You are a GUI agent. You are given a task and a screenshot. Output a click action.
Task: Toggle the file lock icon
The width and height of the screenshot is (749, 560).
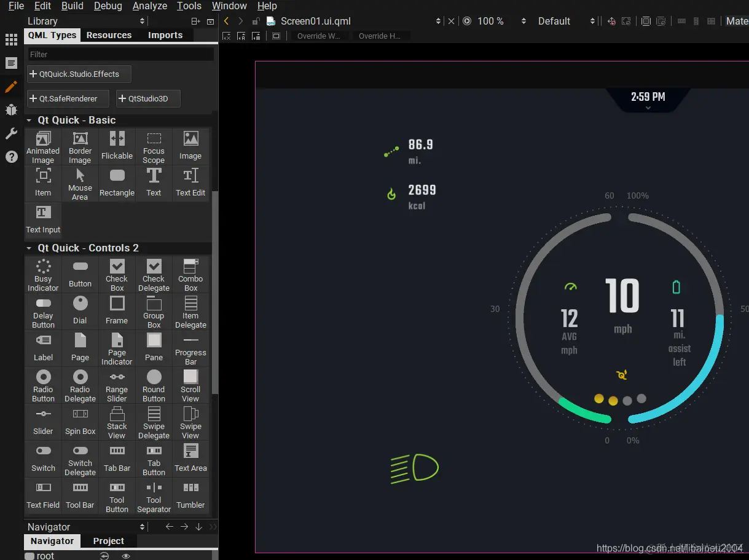pyautogui.click(x=256, y=21)
